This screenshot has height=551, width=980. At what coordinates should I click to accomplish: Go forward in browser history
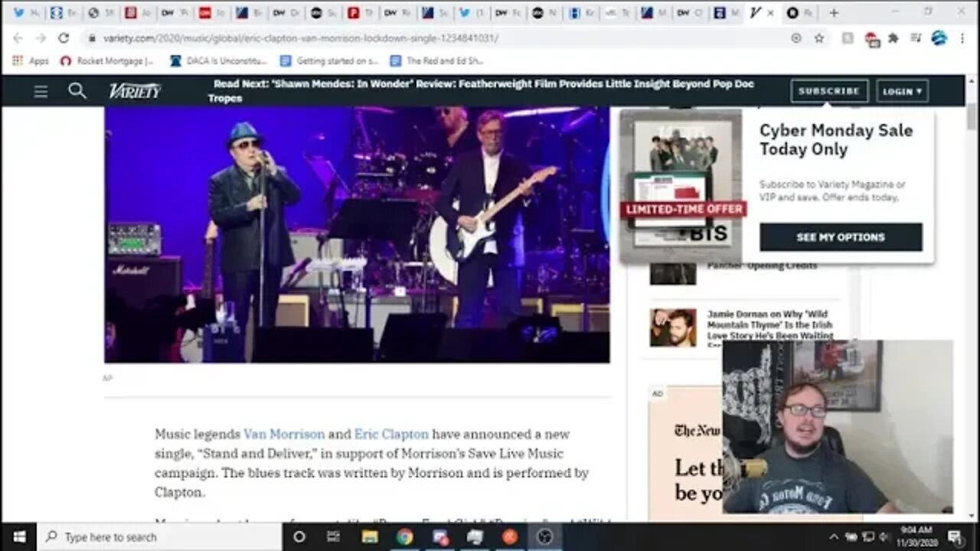tap(41, 37)
